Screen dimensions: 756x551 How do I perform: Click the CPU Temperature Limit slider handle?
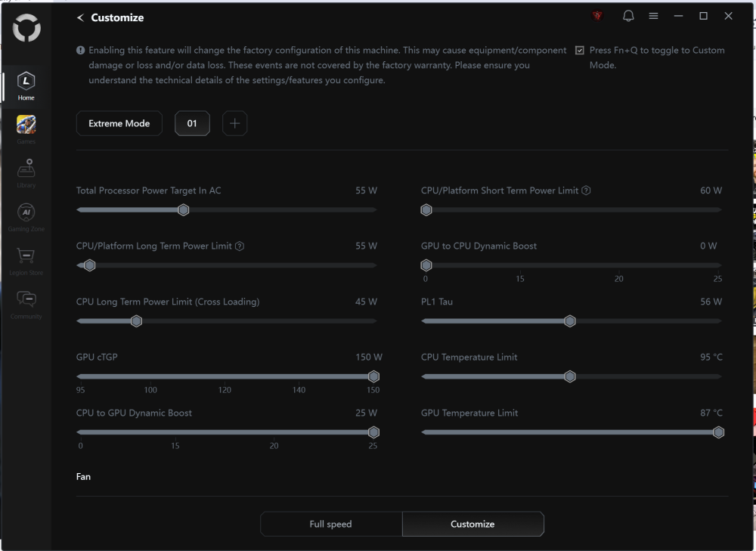570,376
